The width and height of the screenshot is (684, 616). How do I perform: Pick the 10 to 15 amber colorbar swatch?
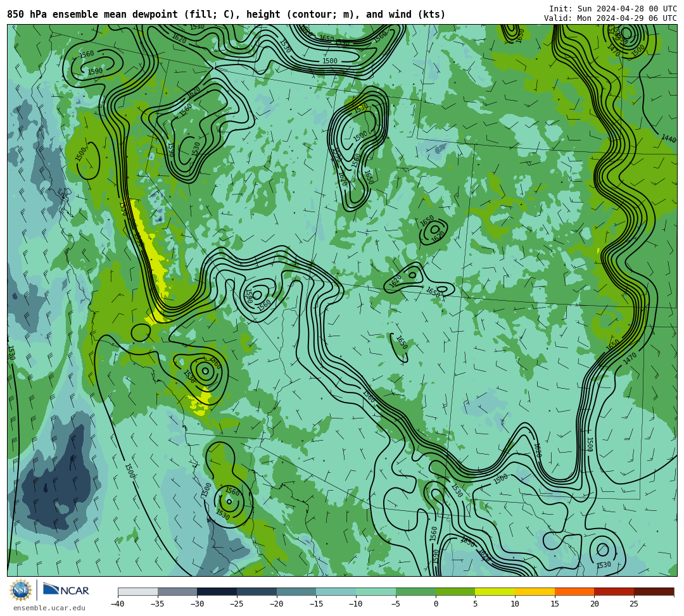point(535,591)
